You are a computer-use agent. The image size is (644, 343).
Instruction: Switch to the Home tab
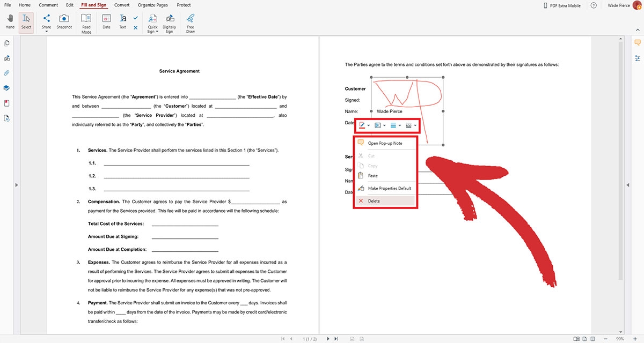pyautogui.click(x=25, y=5)
